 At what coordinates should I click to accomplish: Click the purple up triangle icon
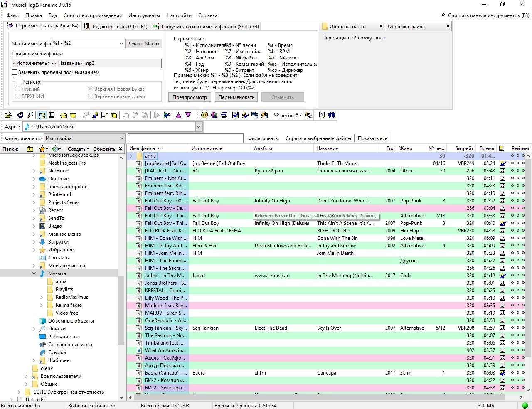coord(179,115)
